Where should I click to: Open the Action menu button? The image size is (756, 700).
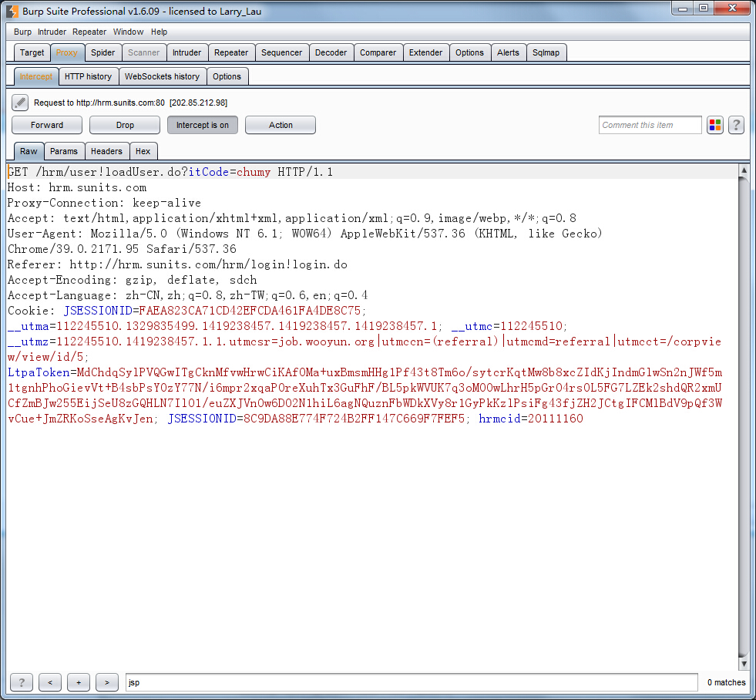[281, 125]
